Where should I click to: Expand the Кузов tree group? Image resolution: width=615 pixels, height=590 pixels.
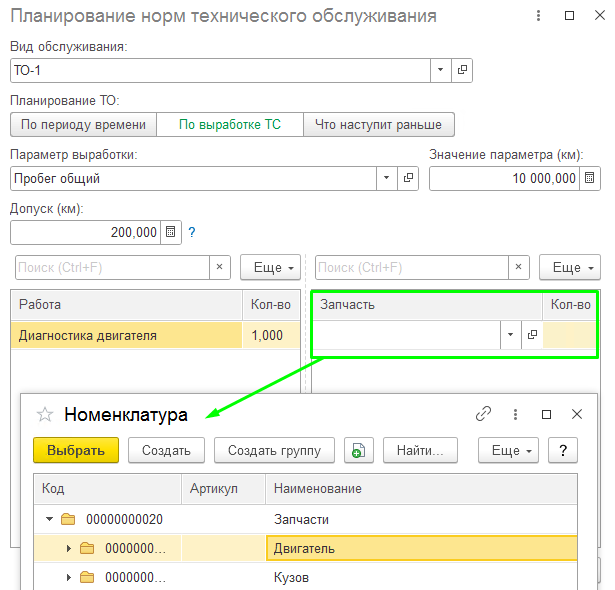coord(68,577)
